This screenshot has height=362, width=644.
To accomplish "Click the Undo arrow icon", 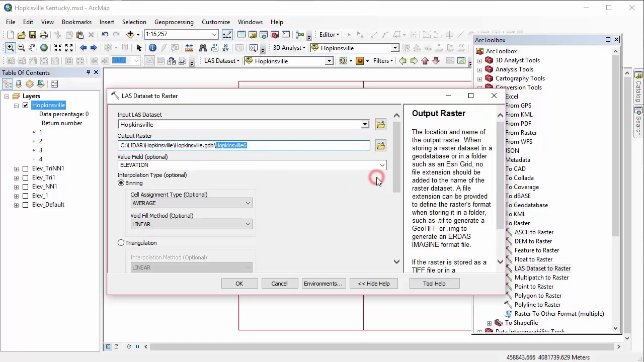I will (x=105, y=35).
